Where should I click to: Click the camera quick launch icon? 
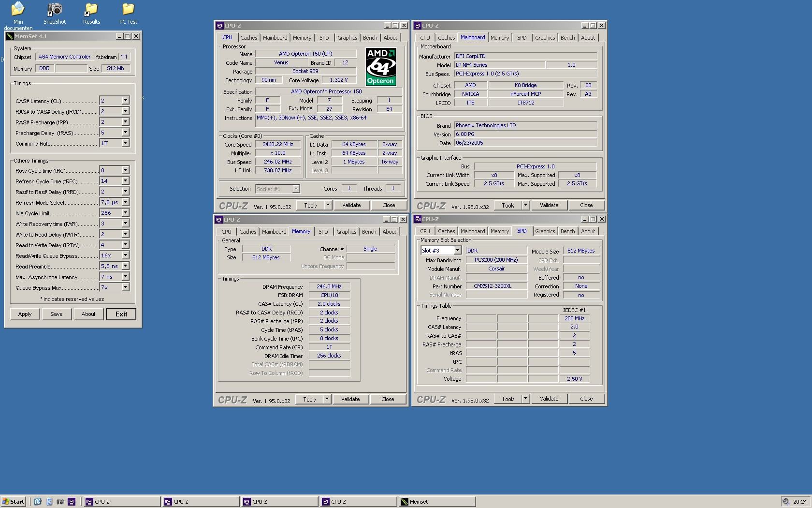click(x=60, y=502)
